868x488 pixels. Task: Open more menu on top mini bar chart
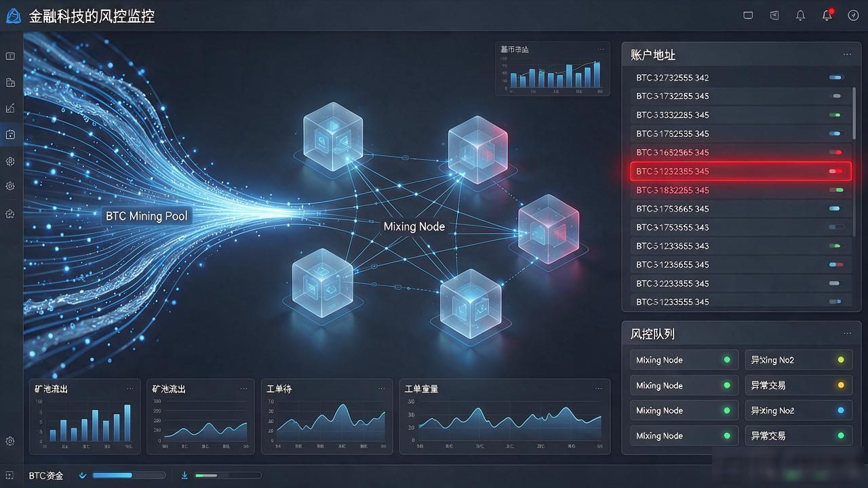click(x=601, y=49)
